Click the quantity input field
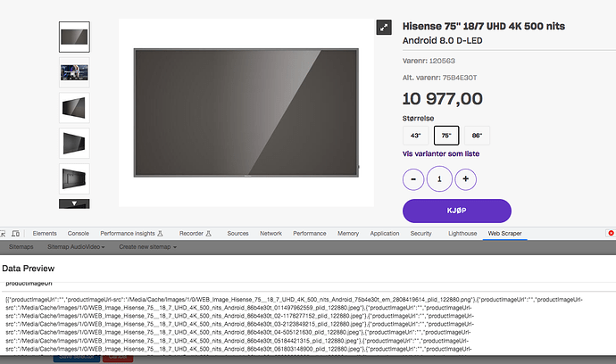Screen dimensions: 616x364 click(x=439, y=178)
